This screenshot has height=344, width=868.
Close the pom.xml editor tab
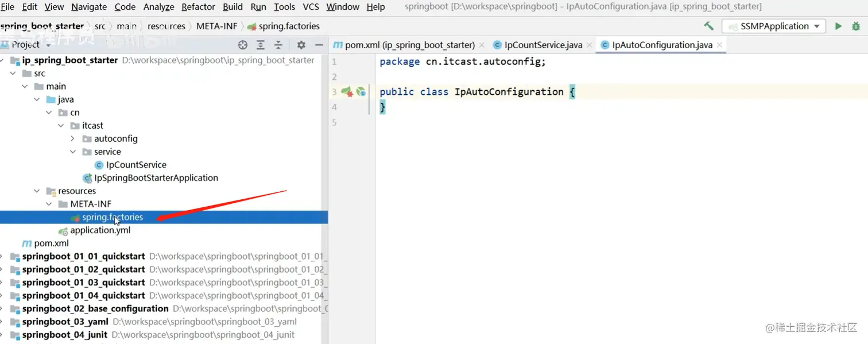tap(481, 45)
